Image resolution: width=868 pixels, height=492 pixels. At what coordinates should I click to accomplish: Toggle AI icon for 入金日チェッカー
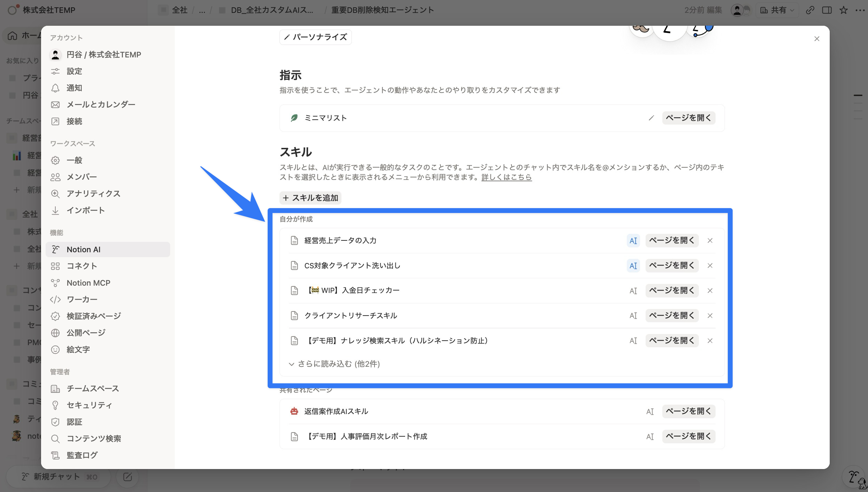[x=633, y=291]
